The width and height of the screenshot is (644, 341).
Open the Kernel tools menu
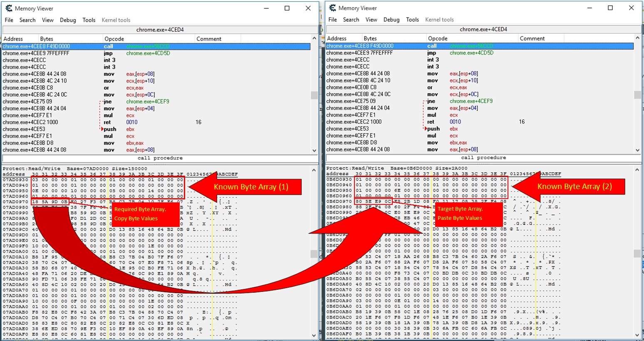tap(116, 20)
